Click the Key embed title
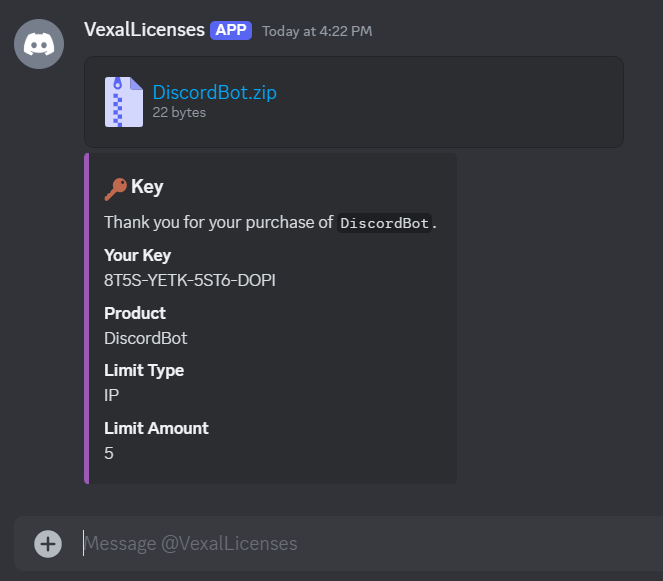663x581 pixels. pyautogui.click(x=147, y=187)
